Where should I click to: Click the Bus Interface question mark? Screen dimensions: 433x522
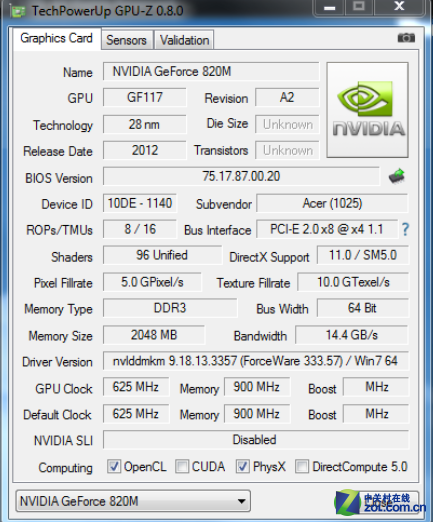point(405,229)
